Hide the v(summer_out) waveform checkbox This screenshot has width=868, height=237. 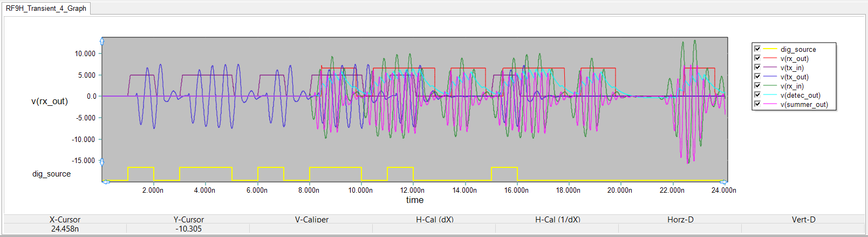(757, 104)
